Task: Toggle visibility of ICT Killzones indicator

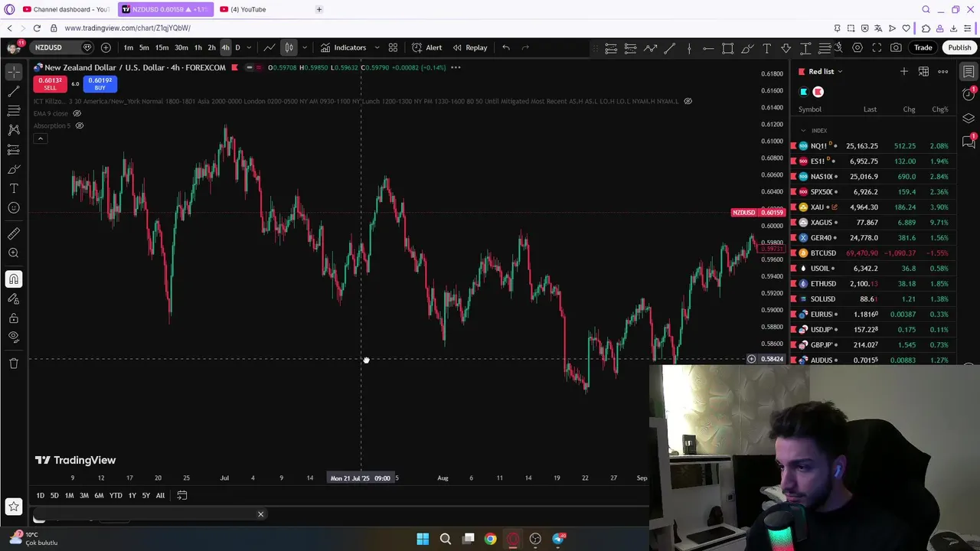Action: [x=688, y=101]
